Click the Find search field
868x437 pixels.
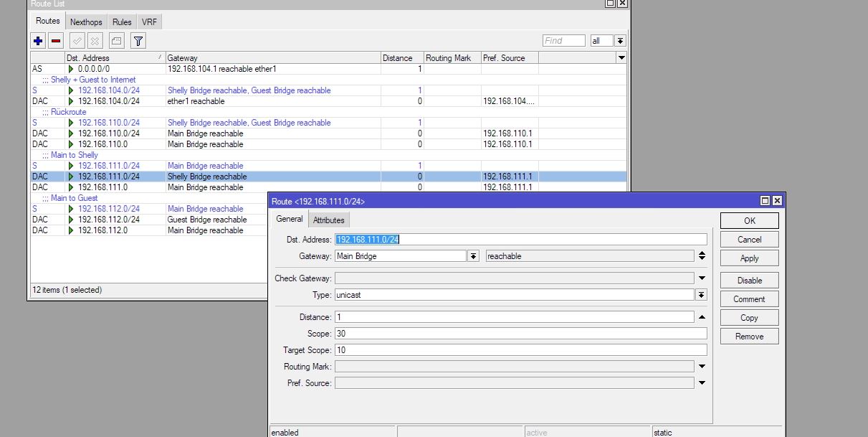563,41
